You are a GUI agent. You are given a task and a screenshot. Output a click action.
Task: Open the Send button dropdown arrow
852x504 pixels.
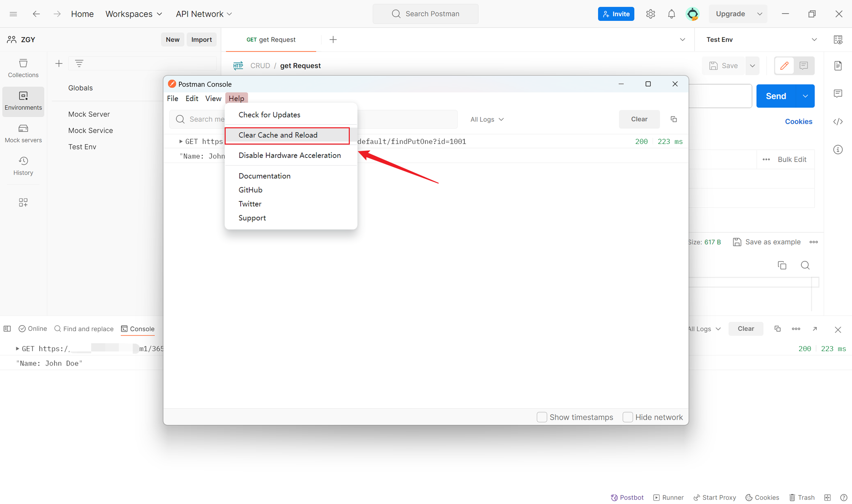pyautogui.click(x=805, y=96)
